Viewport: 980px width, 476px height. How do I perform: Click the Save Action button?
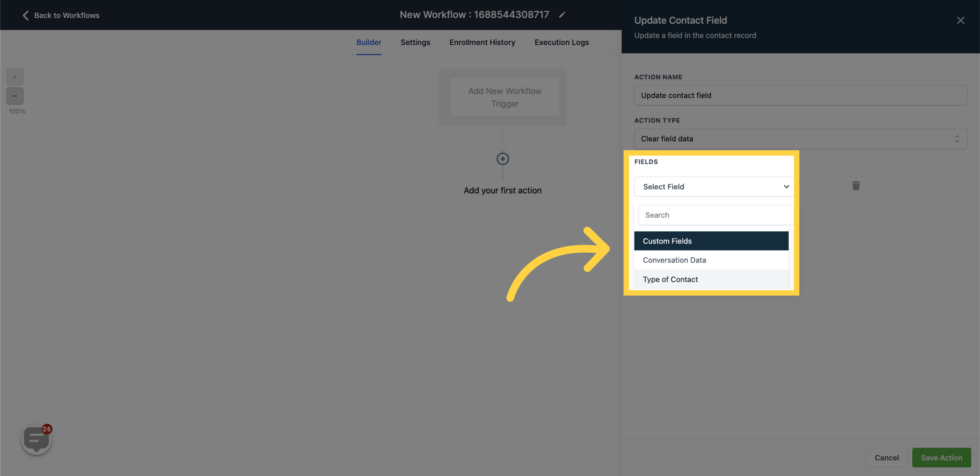pyautogui.click(x=941, y=458)
